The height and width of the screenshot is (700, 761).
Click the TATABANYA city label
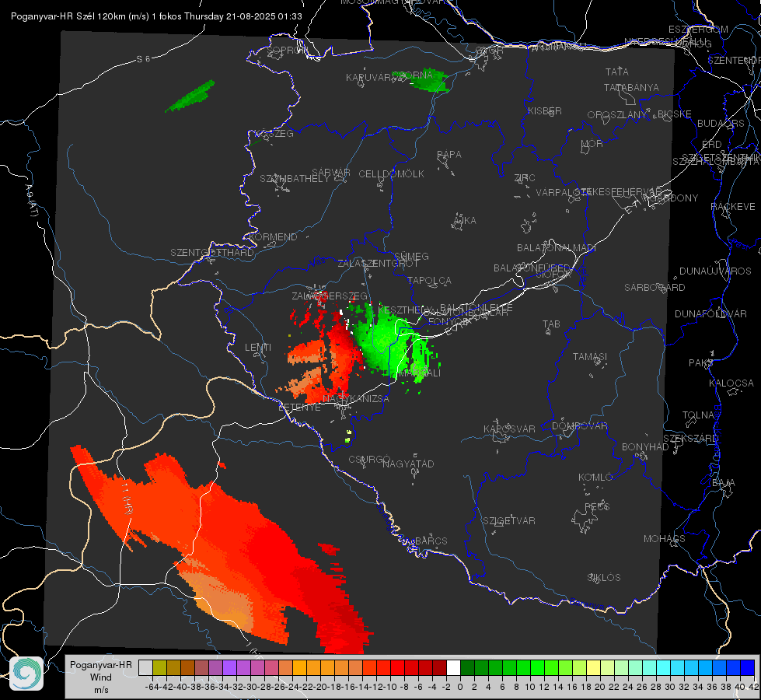631,87
